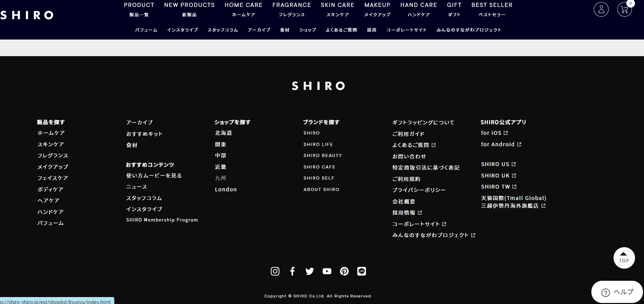Open the PRODUCT 製品一覧 menu
Viewport: 644px width, 304px height.
pos(139,9)
